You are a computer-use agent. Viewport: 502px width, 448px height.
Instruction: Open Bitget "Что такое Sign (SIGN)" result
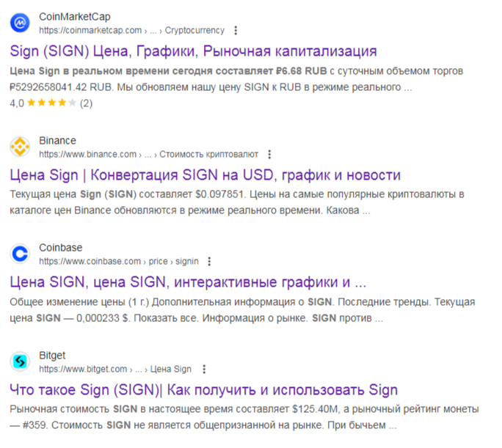pyautogui.click(x=203, y=389)
